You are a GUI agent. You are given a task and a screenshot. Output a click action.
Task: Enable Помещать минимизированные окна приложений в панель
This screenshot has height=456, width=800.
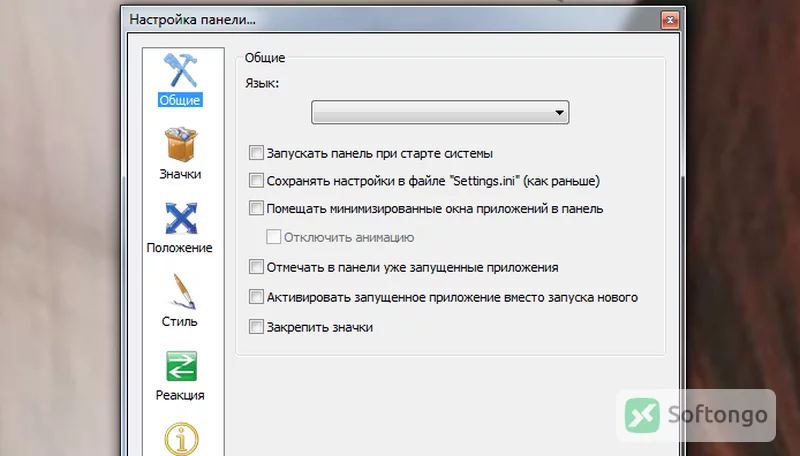click(x=256, y=208)
